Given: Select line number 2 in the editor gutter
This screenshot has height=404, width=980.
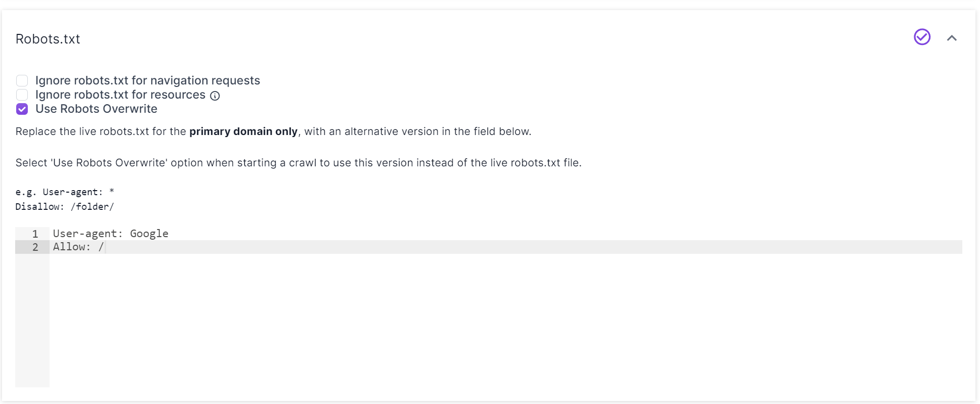Looking at the screenshot, I should pyautogui.click(x=35, y=247).
